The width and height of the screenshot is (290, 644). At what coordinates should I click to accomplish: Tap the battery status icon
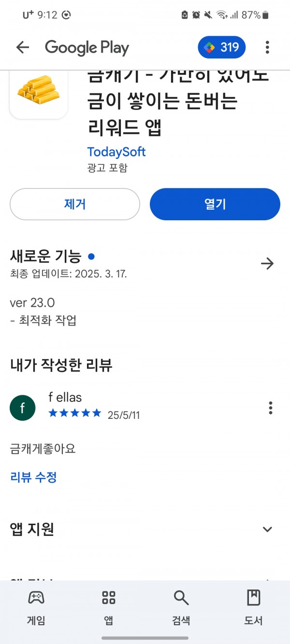[265, 15]
